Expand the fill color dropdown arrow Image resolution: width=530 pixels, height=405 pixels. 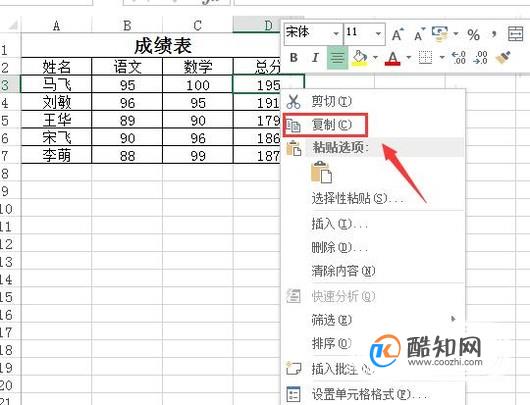(375, 57)
